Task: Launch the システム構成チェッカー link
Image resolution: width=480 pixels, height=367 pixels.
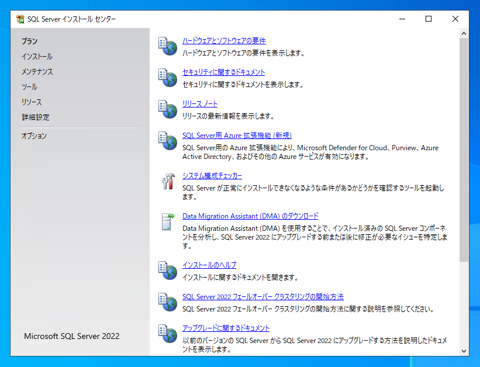Action: (212, 176)
